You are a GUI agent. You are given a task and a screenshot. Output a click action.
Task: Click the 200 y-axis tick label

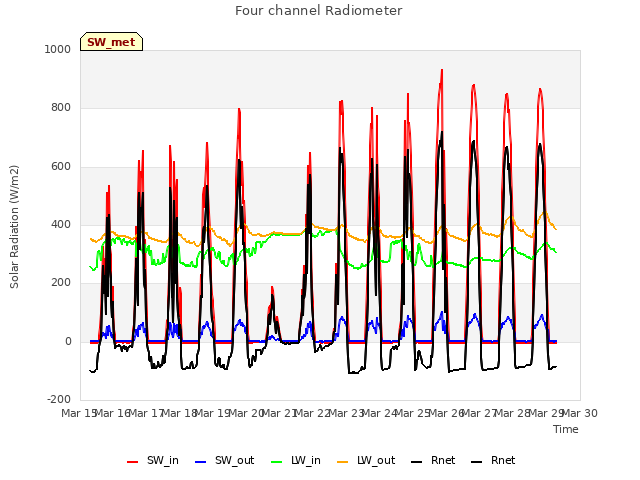point(61,282)
